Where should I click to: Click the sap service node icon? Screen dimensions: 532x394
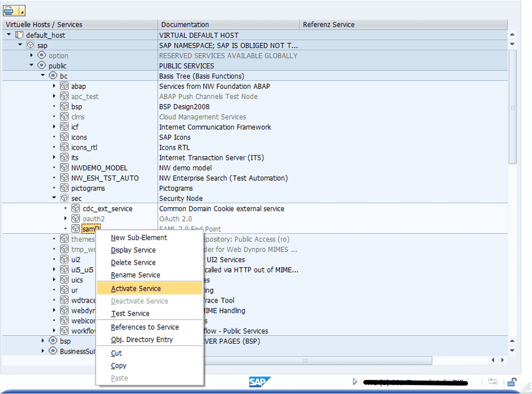31,45
